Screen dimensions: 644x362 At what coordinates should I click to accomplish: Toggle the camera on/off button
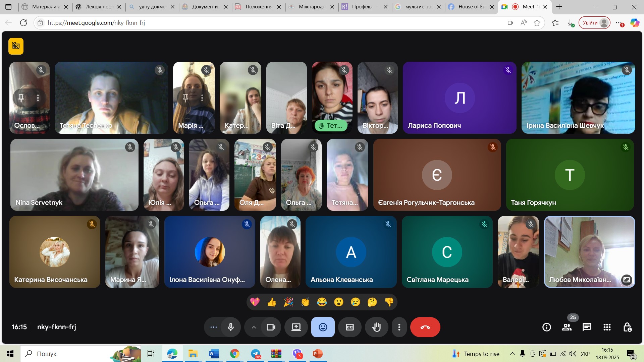271,327
